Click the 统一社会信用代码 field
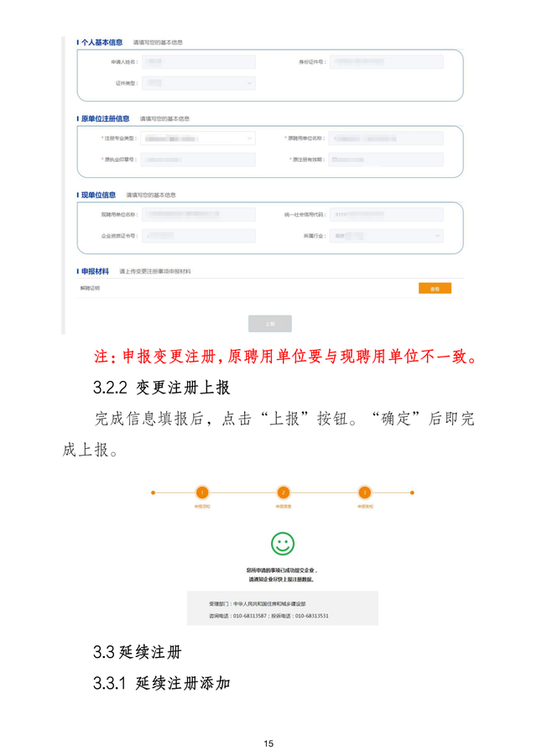Image resolution: width=537 pixels, height=756 pixels. click(386, 215)
